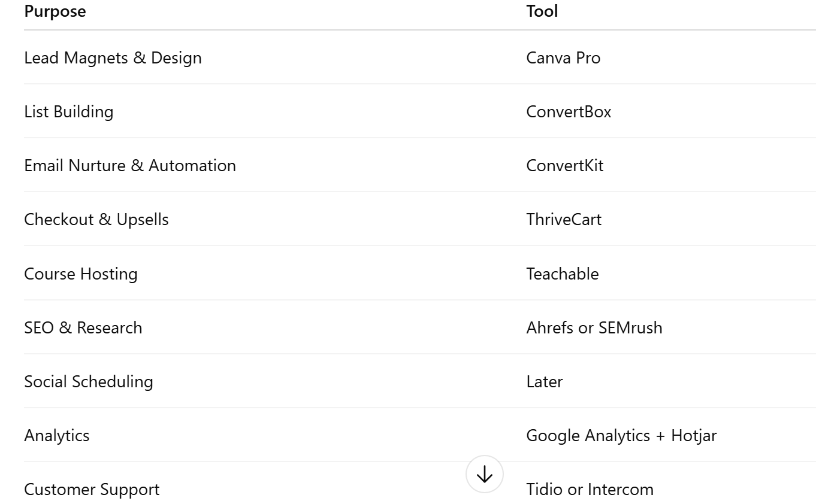The image size is (816, 504).
Task: Select the SEO & Research cell
Action: coord(83,328)
